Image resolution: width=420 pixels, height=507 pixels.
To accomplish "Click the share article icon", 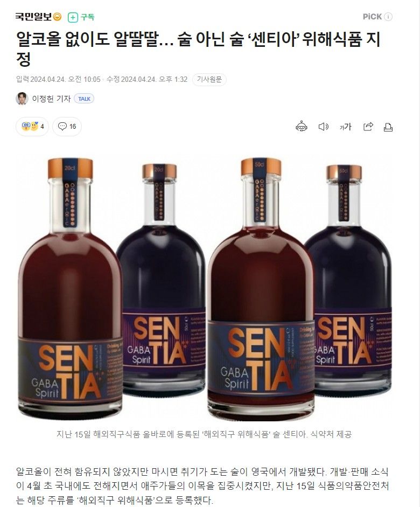I will pyautogui.click(x=368, y=127).
